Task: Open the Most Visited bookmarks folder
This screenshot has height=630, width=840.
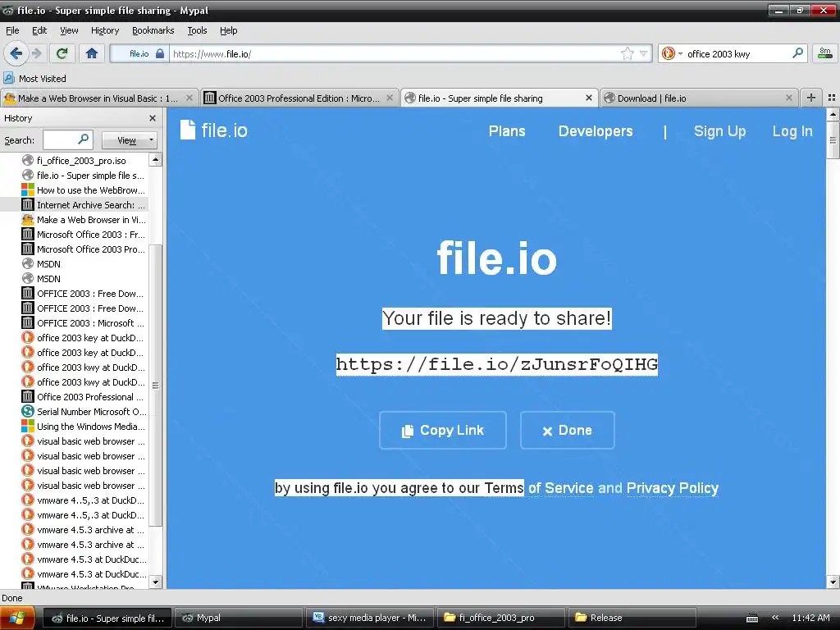Action: tap(35, 78)
